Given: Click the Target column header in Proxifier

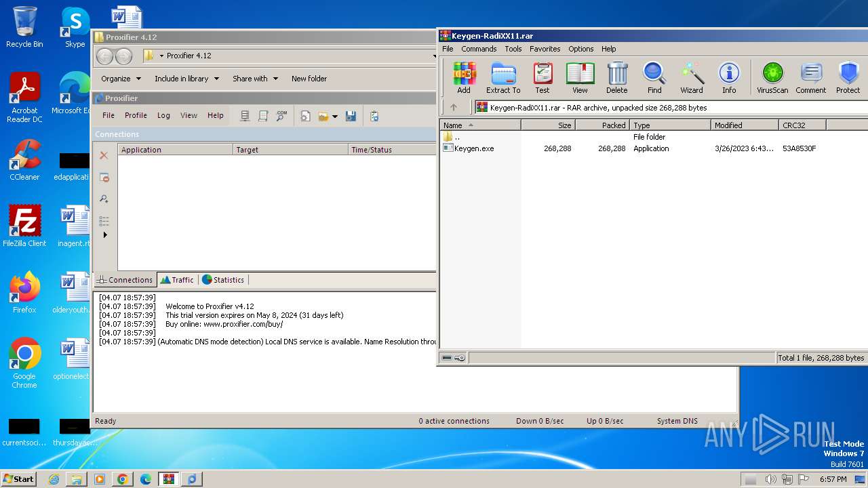Looking at the screenshot, I should coord(291,150).
